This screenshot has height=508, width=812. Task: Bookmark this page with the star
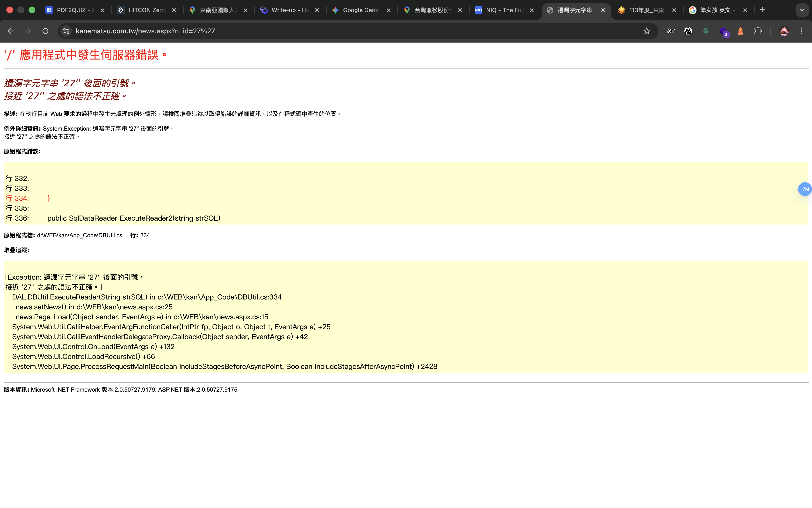point(647,31)
